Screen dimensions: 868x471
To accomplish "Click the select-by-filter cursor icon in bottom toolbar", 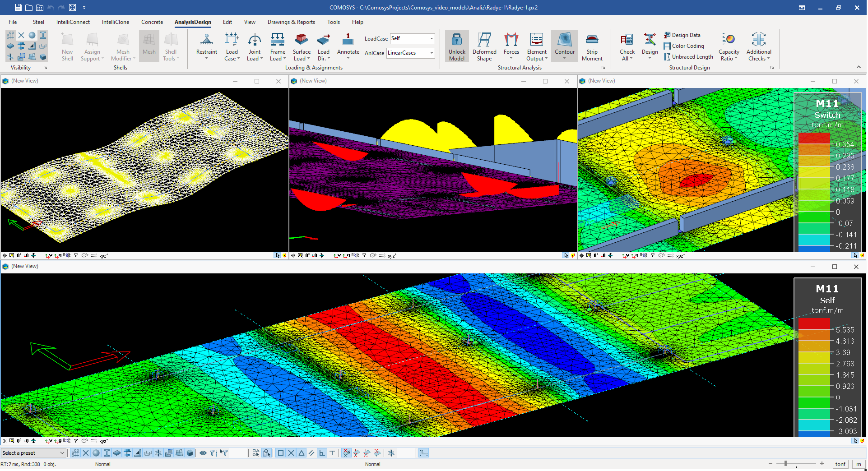I will click(224, 453).
